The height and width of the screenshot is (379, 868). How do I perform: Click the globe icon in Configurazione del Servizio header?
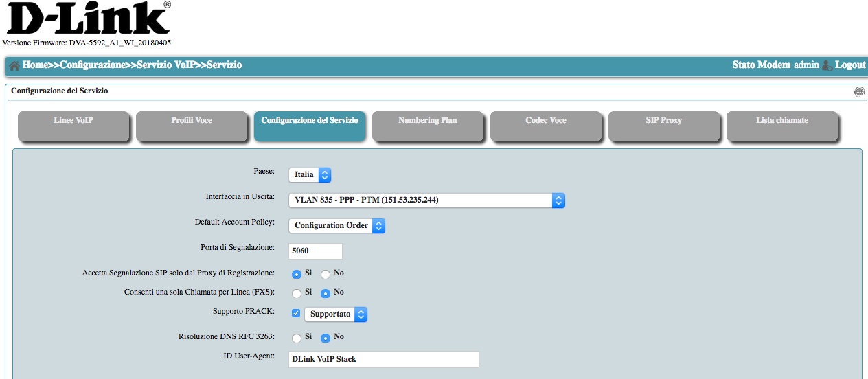859,91
